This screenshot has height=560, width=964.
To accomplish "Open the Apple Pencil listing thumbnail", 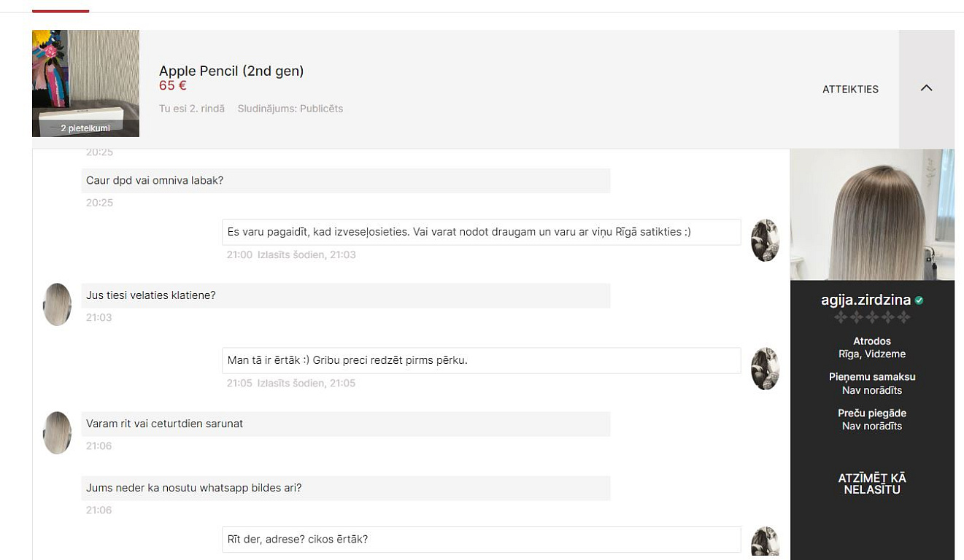I will [85, 79].
